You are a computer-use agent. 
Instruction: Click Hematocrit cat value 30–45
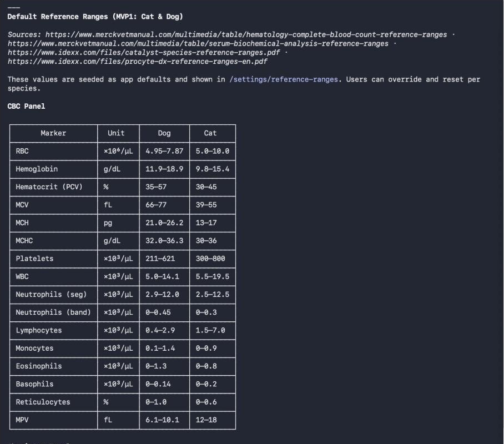(x=206, y=187)
